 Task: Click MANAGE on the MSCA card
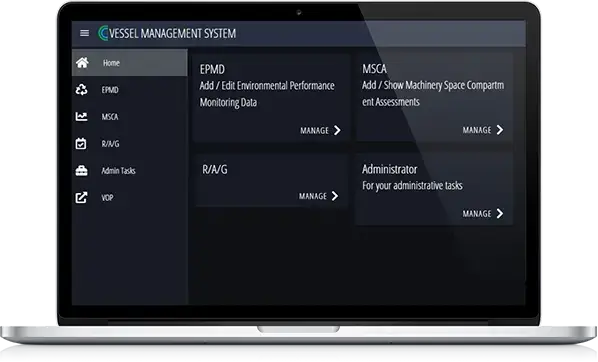click(x=477, y=130)
